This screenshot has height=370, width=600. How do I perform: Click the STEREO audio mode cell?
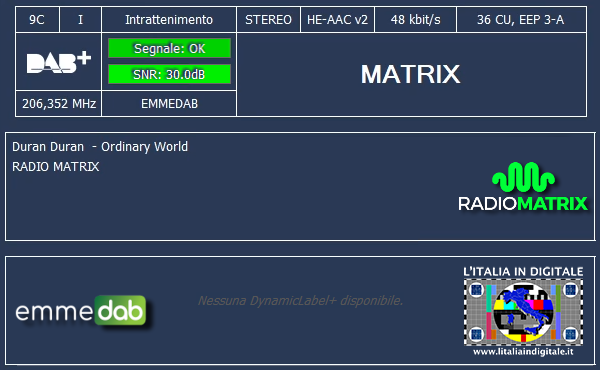(268, 20)
